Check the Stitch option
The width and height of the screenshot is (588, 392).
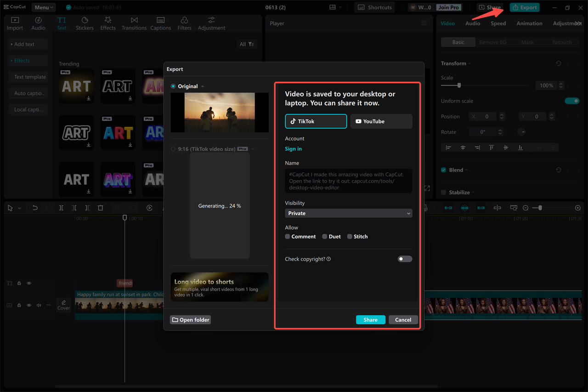[349, 236]
